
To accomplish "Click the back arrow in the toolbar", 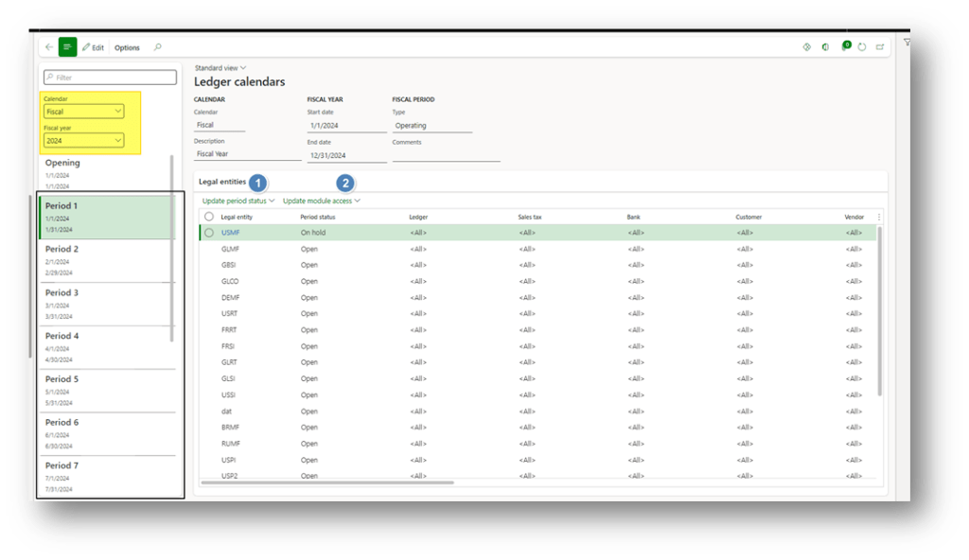I will [x=49, y=47].
